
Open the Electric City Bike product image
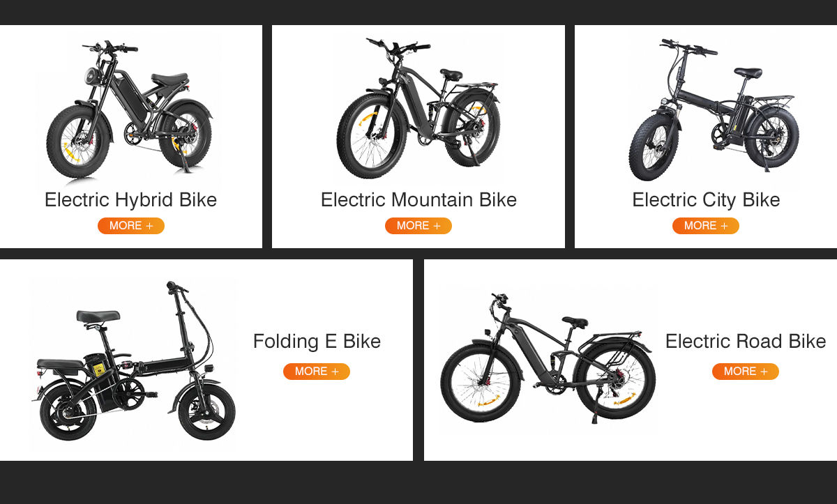[x=713, y=108]
